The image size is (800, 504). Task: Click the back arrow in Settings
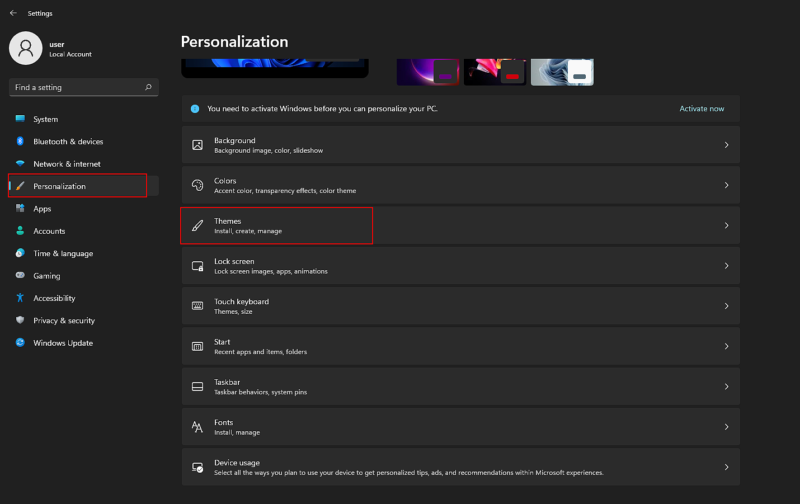13,13
